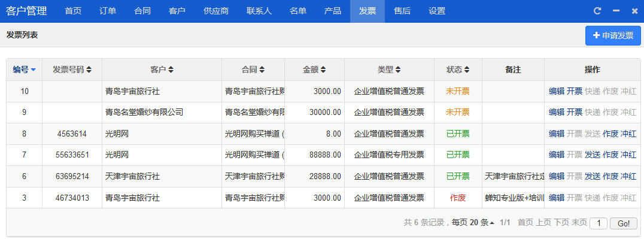Toggle 编号 descending sort arrow
This screenshot has width=644, height=239.
(x=34, y=70)
